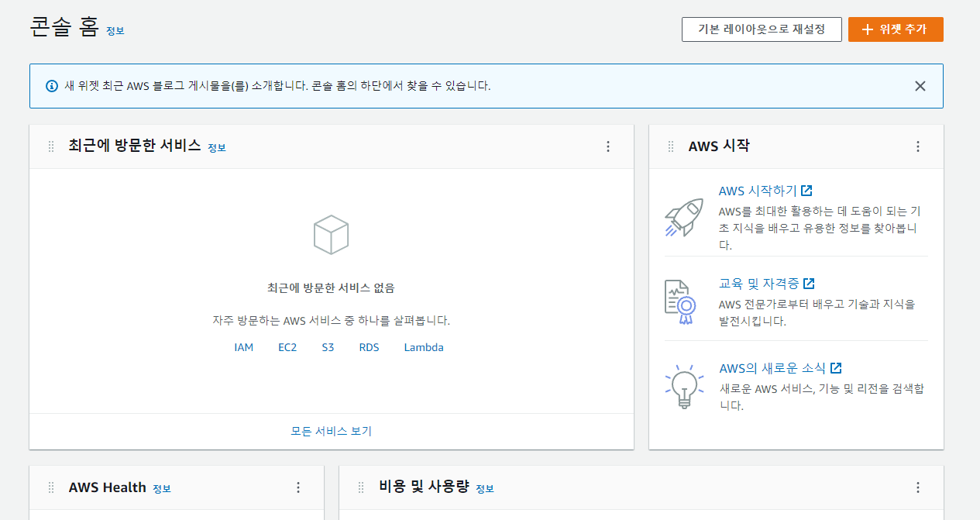Open the Lambda service link
This screenshot has width=980, height=520.
pos(424,347)
